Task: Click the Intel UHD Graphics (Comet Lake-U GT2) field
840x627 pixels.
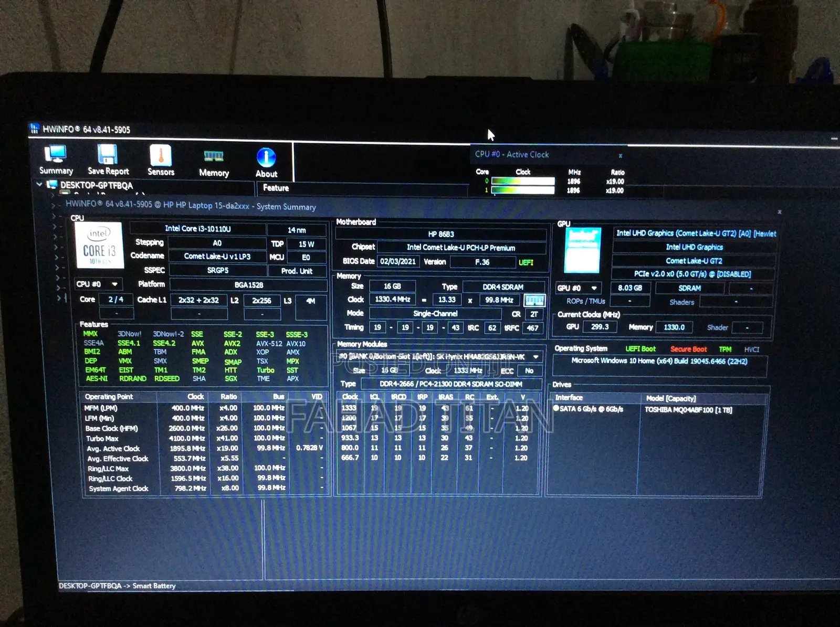Action: (x=696, y=233)
